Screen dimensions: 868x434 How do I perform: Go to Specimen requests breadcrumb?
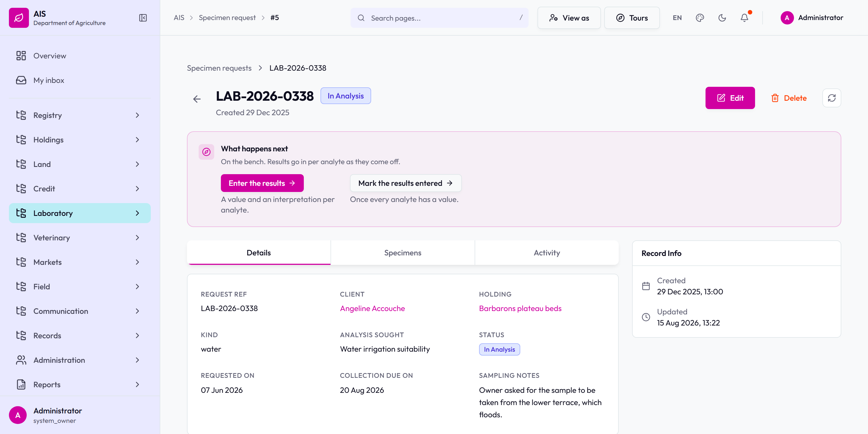coord(219,68)
